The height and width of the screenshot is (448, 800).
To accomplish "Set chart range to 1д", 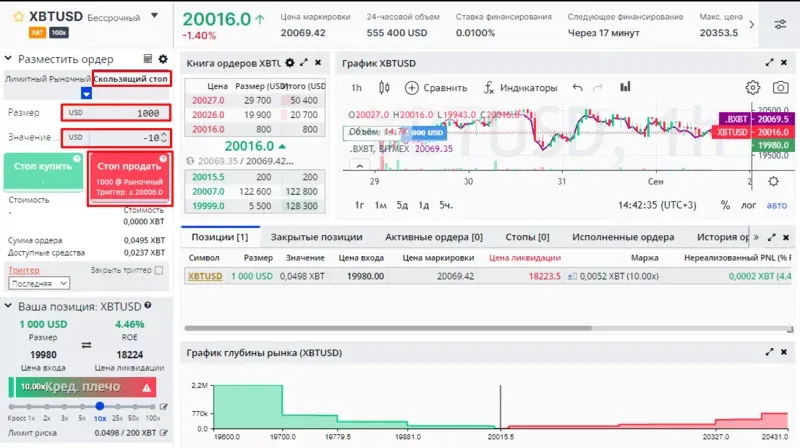I will tap(423, 205).
